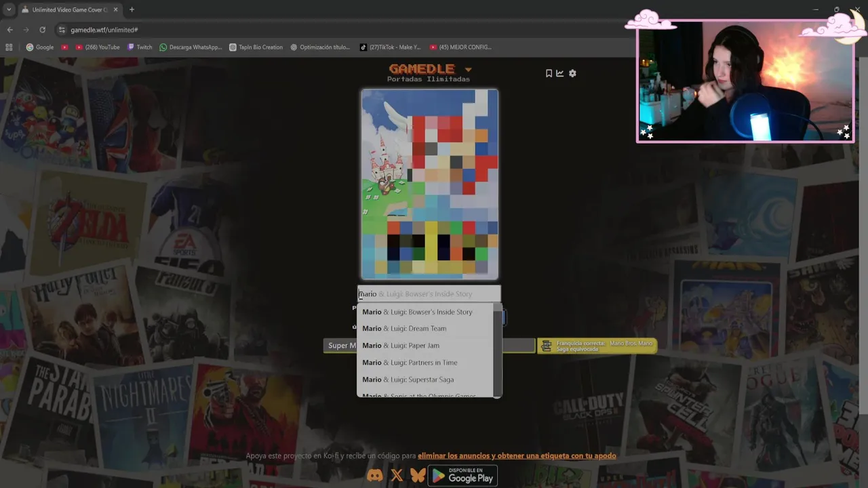Open the (27)TikTok bookmark

click(390, 47)
